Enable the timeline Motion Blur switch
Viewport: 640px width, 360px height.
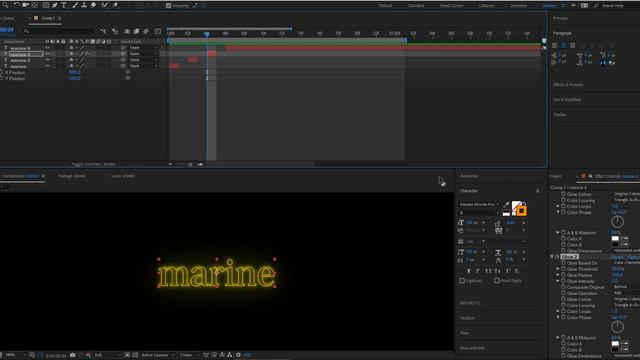pyautogui.click(x=146, y=31)
